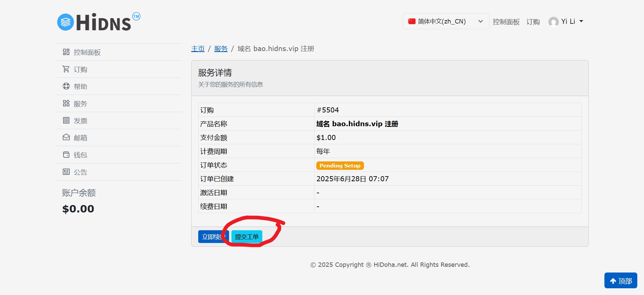The image size is (644, 295).
Task: Click the HiDNS logo
Action: click(x=99, y=21)
